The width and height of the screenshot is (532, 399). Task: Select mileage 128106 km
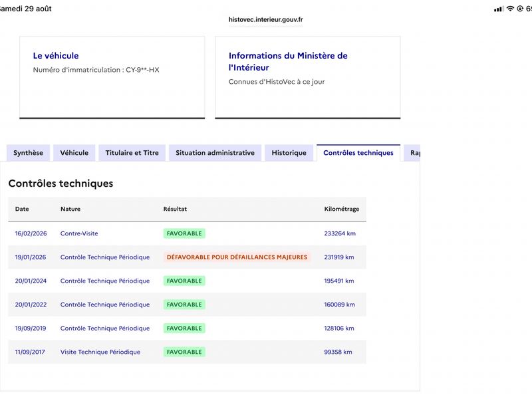pos(339,329)
